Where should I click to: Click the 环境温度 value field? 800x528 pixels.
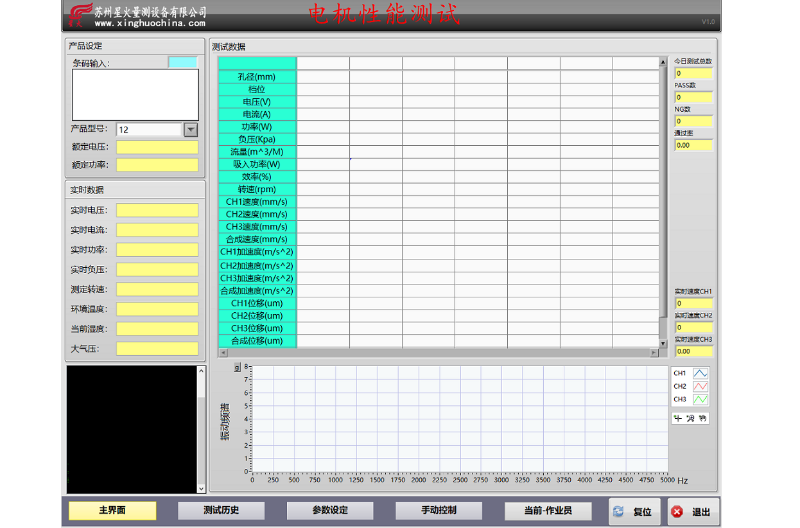pyautogui.click(x=157, y=309)
